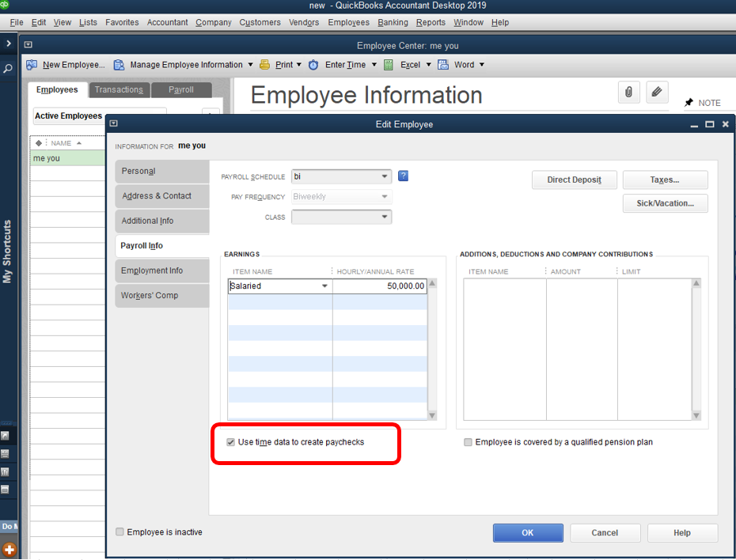Click the orange plus icon at sidebar bottom
The width and height of the screenshot is (736, 560).
pyautogui.click(x=9, y=550)
